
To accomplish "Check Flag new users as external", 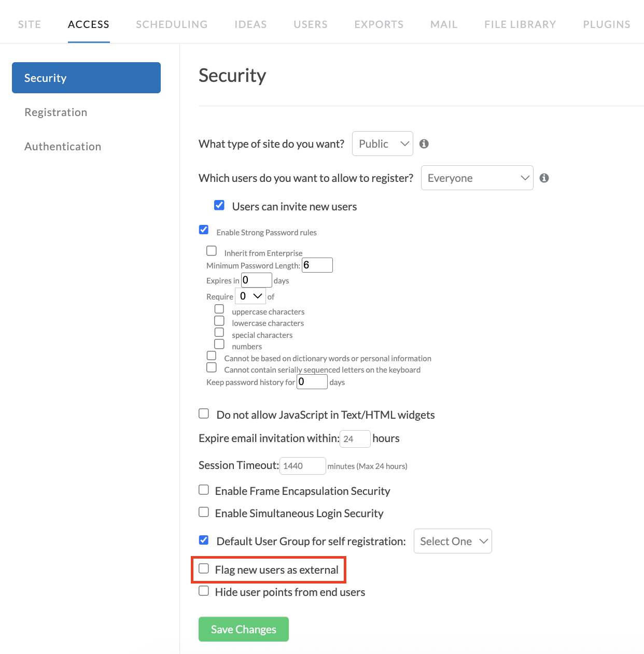I will [204, 568].
